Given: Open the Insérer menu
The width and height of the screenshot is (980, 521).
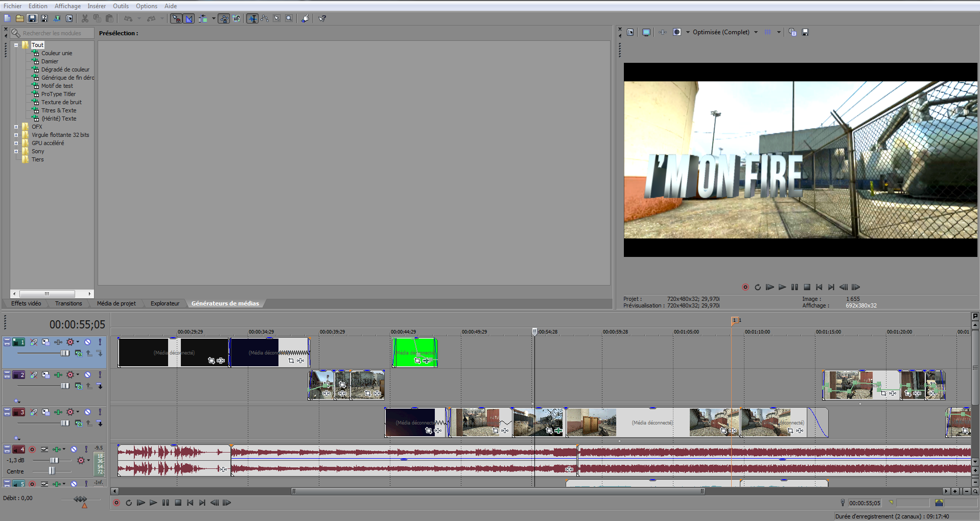Looking at the screenshot, I should tap(96, 6).
